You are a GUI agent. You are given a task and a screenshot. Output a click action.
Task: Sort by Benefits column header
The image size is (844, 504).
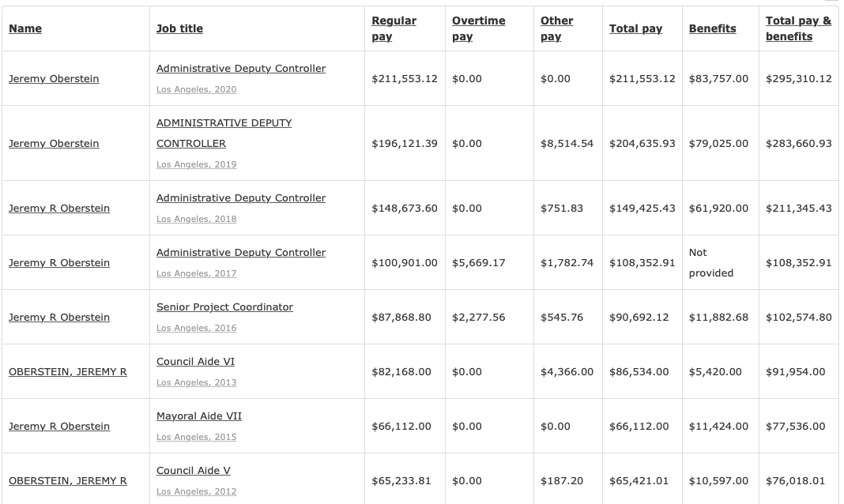coord(712,28)
